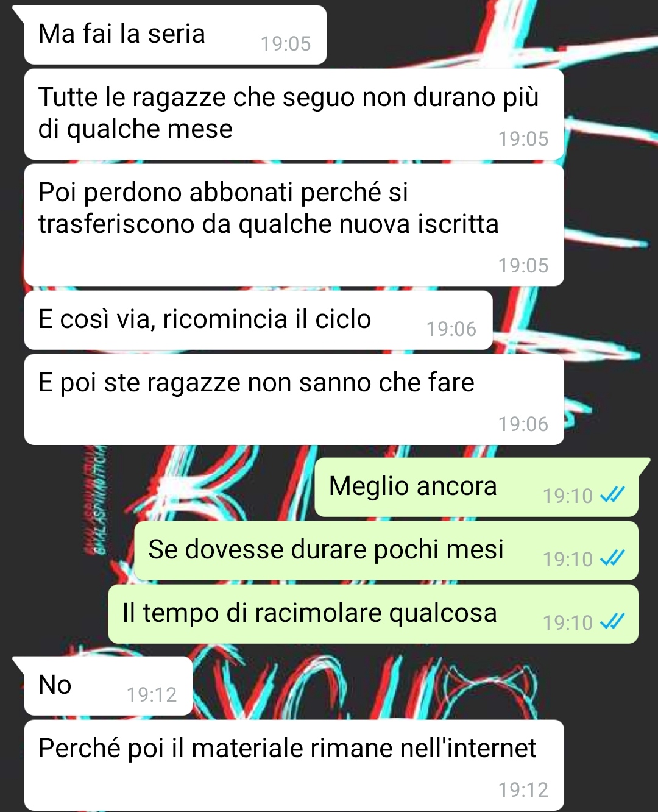Image resolution: width=658 pixels, height=812 pixels.
Task: Tap the 19:05 timestamp under 'di qualche mese'
Action: 523,139
